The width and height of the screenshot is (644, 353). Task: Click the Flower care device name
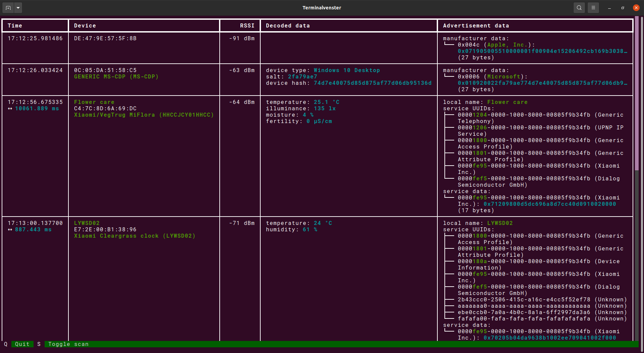94,102
